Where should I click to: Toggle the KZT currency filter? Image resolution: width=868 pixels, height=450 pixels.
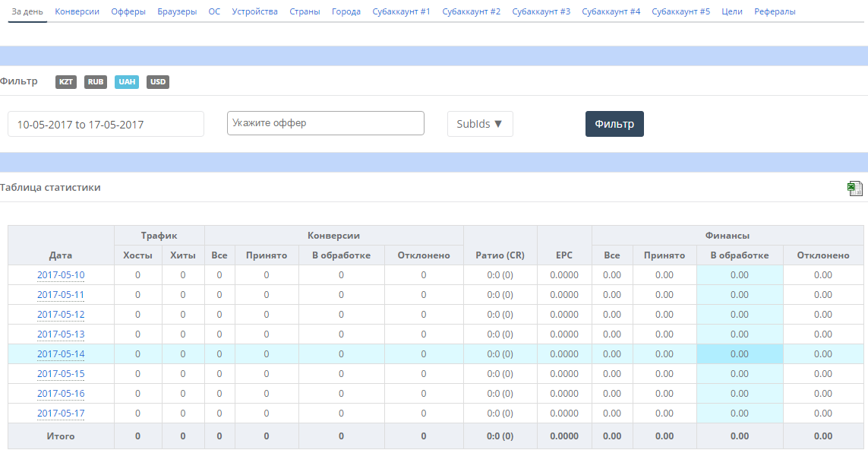[x=66, y=82]
